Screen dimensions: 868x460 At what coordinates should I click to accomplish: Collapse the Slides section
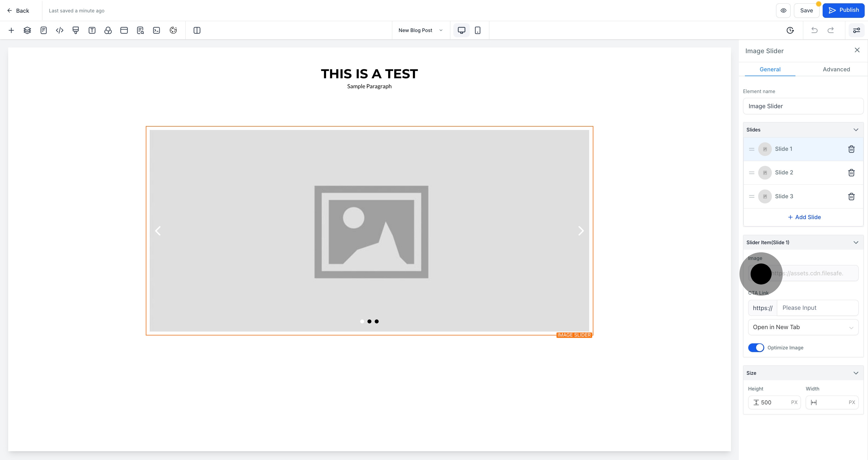point(856,130)
